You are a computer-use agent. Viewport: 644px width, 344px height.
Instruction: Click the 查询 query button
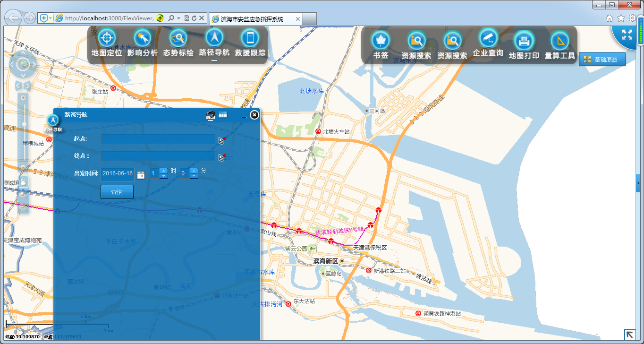(x=117, y=192)
